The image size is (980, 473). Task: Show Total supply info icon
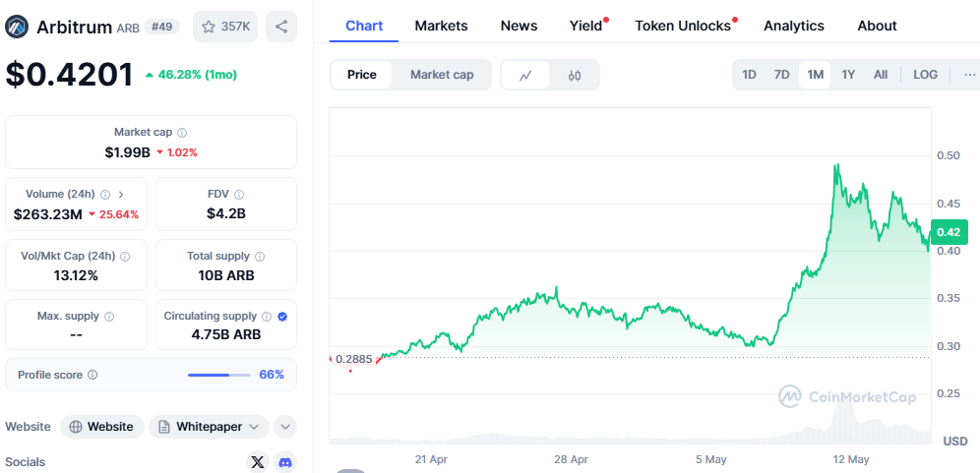[260, 257]
